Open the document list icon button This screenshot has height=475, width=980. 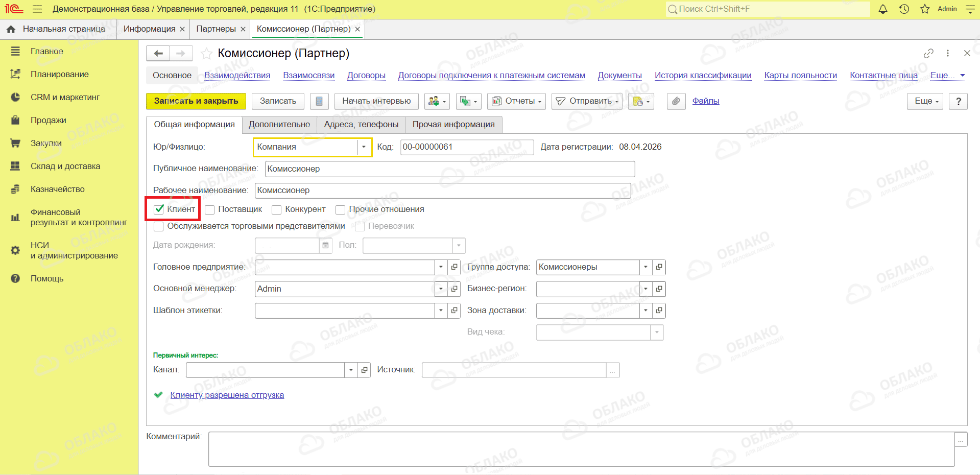pos(319,101)
